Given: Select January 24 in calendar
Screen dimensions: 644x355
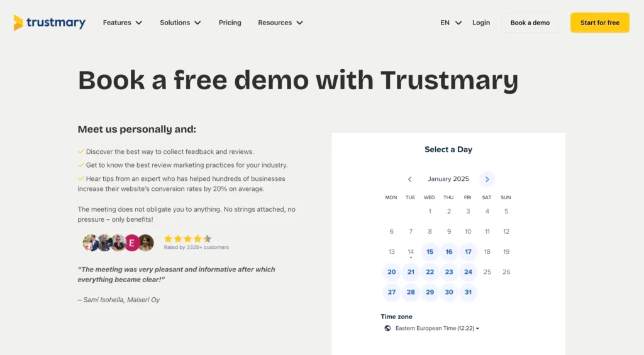Looking at the screenshot, I should 468,271.
